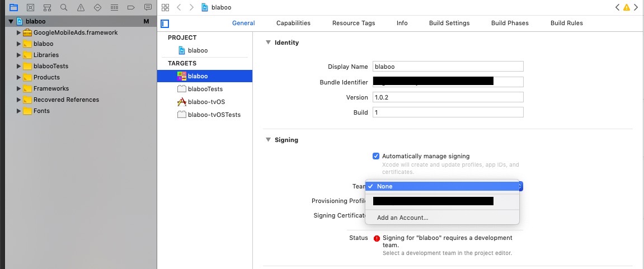The image size is (644, 269).
Task: Open the Test navigator diamond icon
Action: click(97, 7)
